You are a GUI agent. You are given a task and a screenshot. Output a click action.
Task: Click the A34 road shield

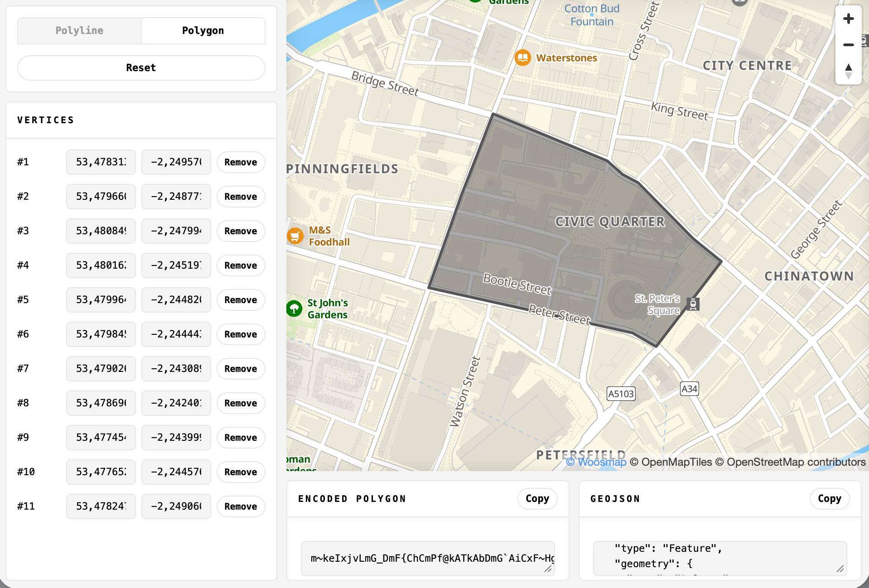point(689,389)
